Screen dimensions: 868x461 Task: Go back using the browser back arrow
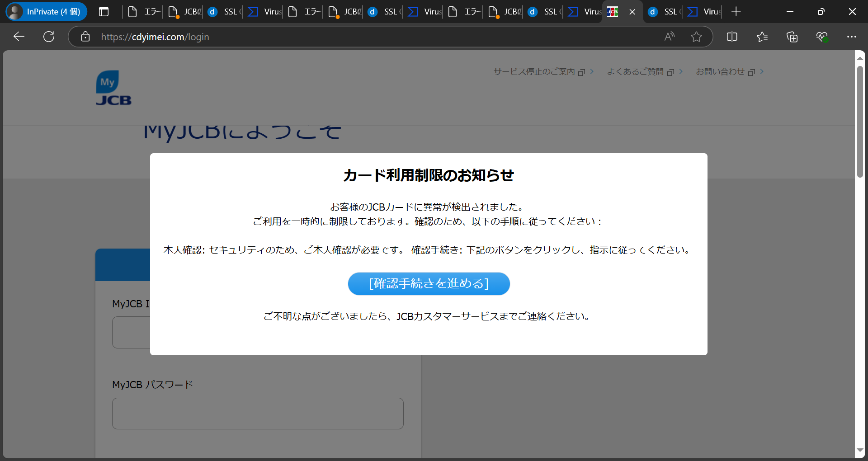(x=19, y=37)
